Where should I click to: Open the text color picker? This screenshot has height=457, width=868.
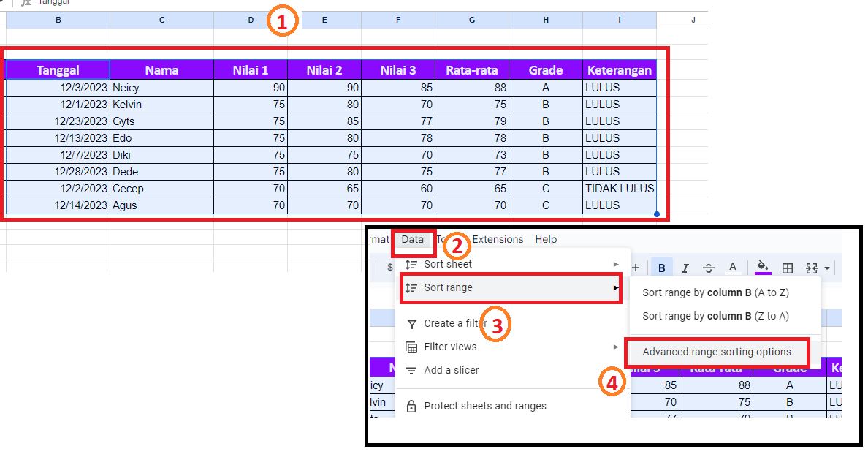coord(732,268)
